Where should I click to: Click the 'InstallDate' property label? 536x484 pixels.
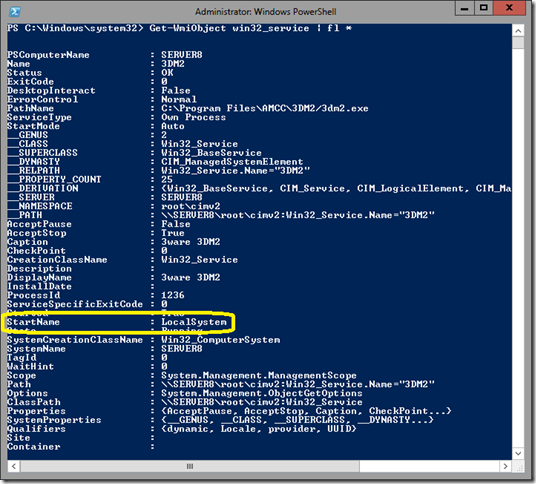39,286
